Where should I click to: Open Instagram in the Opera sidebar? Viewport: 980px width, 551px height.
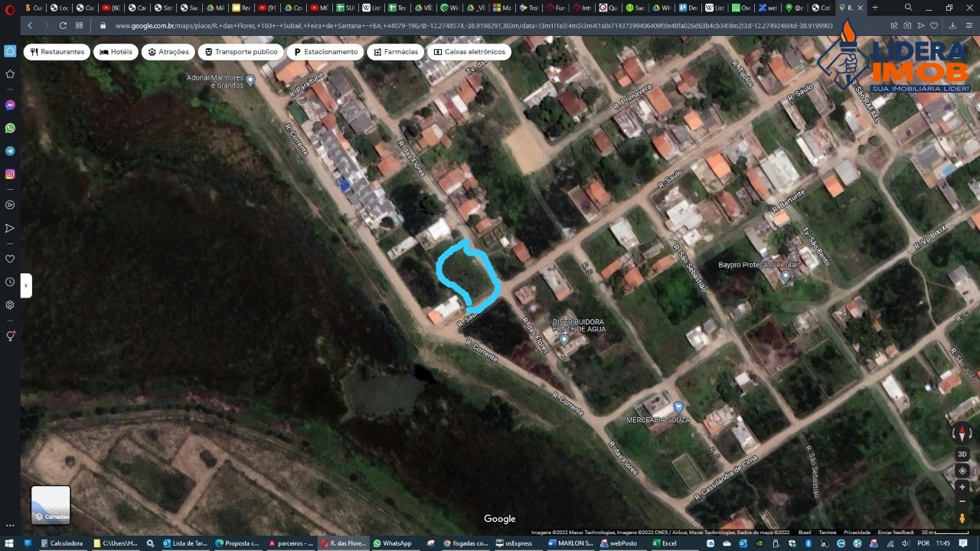[10, 174]
